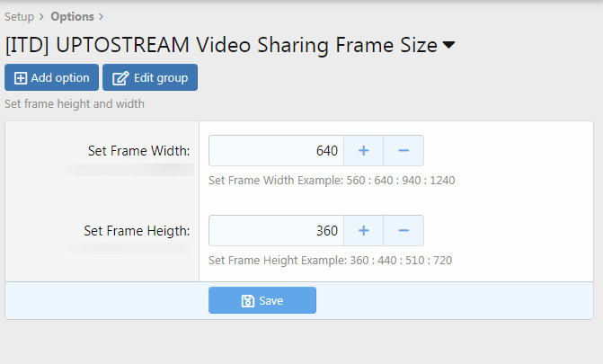Click the Set Frame Heigth label
Viewport: 603px width, 364px height.
(x=137, y=230)
